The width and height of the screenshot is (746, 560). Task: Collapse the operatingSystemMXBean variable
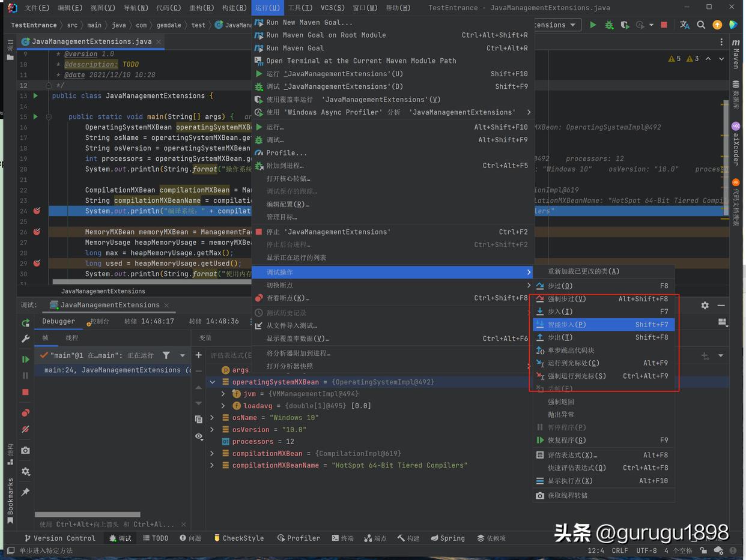pos(212,382)
